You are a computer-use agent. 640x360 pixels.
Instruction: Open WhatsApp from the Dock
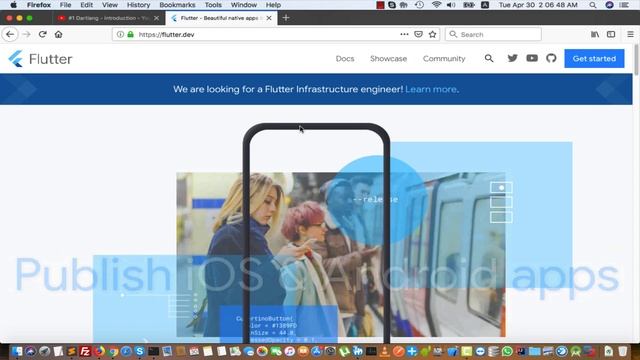point(507,351)
